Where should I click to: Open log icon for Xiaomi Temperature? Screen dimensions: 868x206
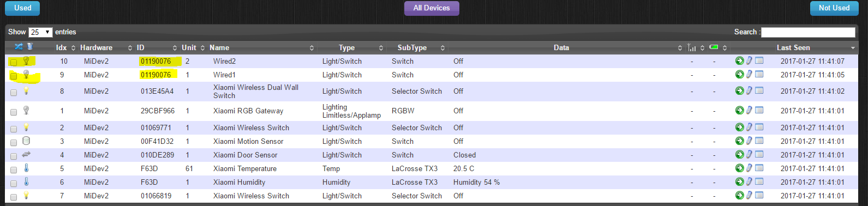[759, 168]
